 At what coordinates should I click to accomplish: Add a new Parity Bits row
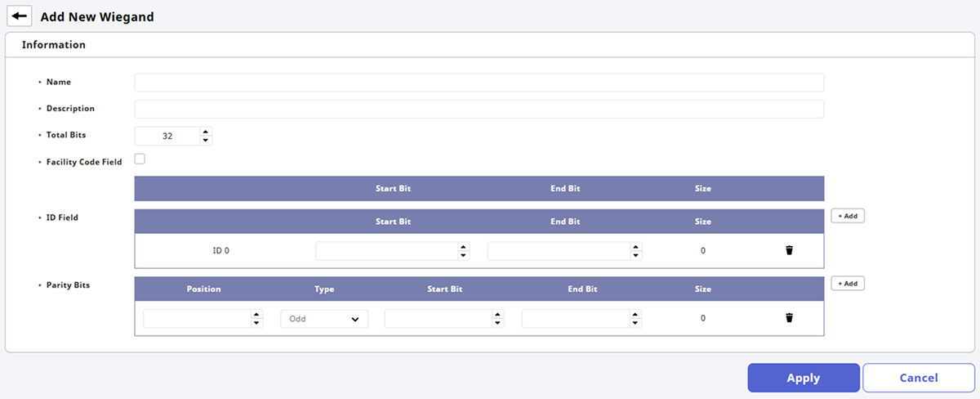(848, 283)
